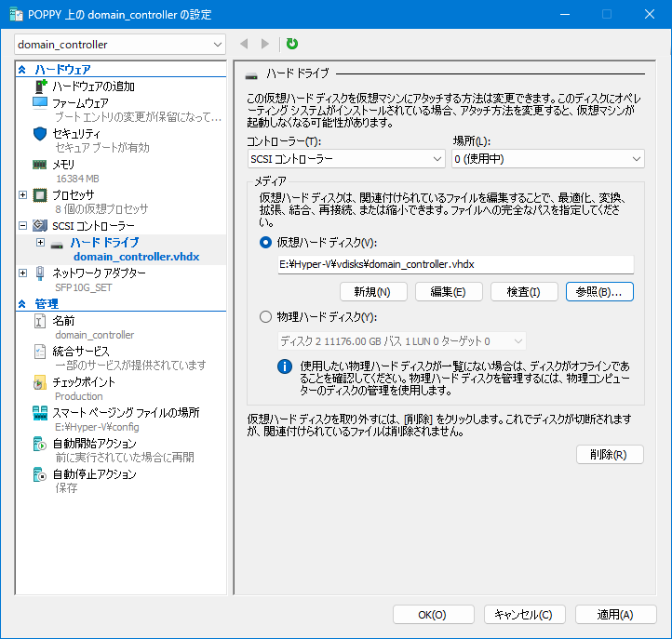Click the 編集(E) button
Image resolution: width=672 pixels, height=639 pixels.
pyautogui.click(x=449, y=292)
